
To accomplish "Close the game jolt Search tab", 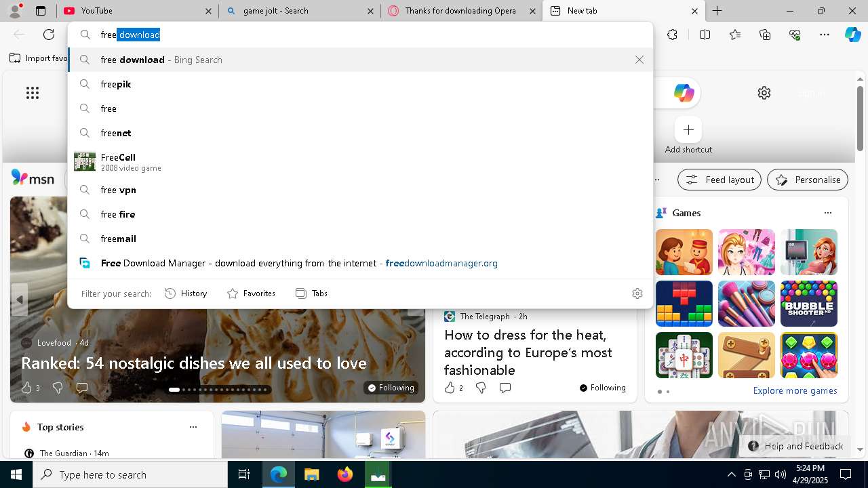I will pos(370,11).
